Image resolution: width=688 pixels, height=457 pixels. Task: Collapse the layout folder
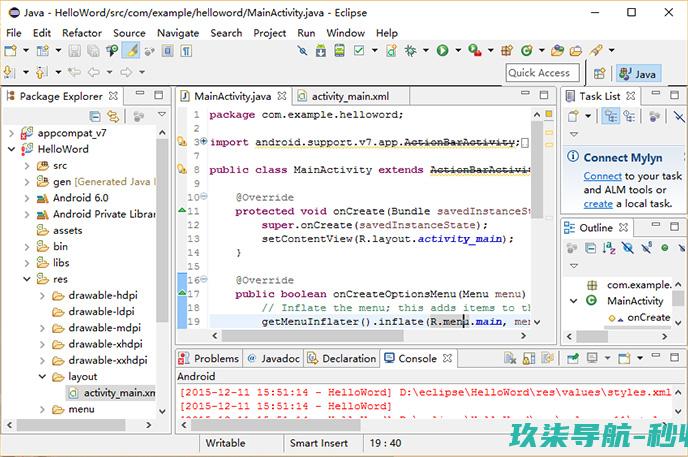[43, 376]
